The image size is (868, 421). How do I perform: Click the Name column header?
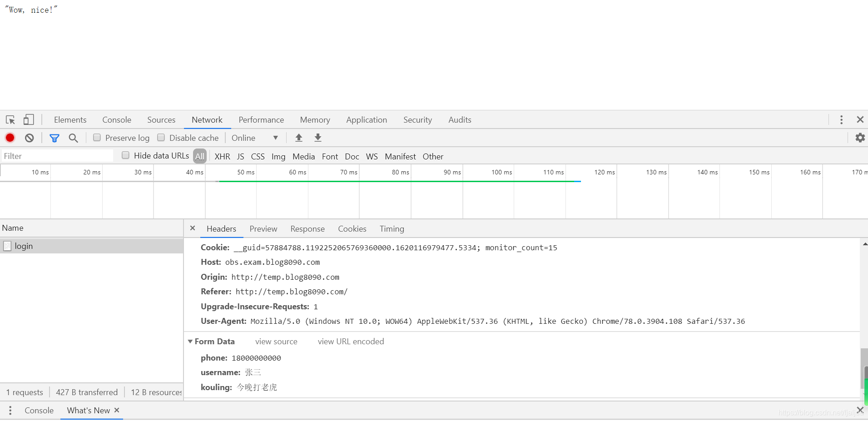point(91,228)
